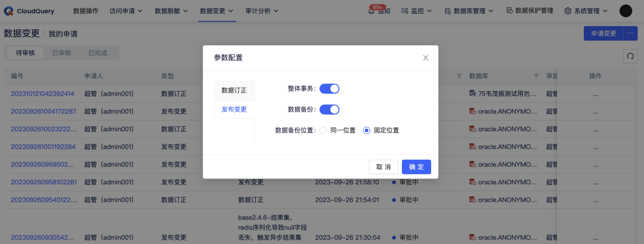Open actions ellipsis for row 202309260958102281
644x244 pixels.
tap(596, 182)
